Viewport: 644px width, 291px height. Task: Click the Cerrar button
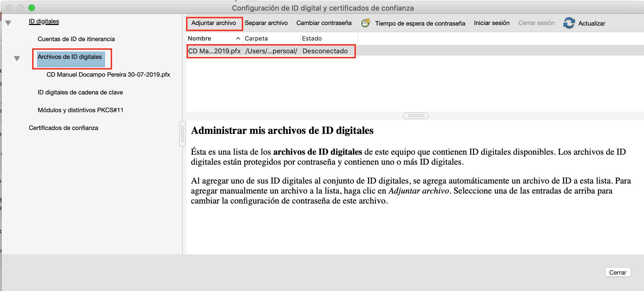618,272
